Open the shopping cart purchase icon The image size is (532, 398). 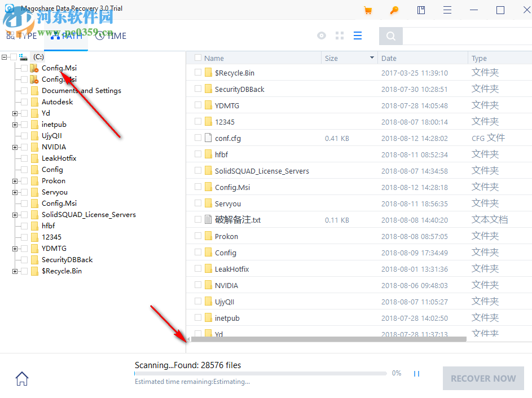(x=368, y=10)
